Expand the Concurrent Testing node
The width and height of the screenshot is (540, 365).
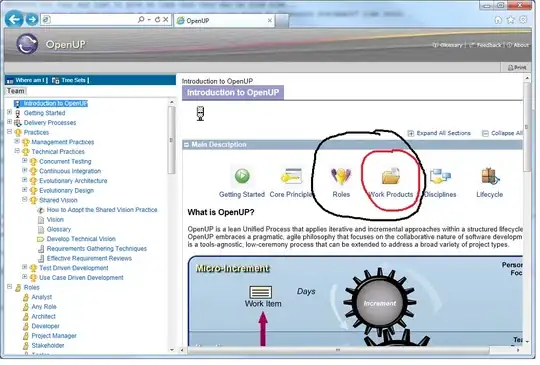[24, 160]
